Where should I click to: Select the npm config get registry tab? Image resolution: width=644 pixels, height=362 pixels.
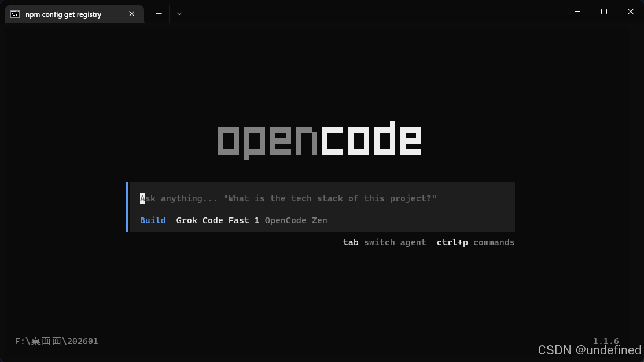click(x=74, y=14)
